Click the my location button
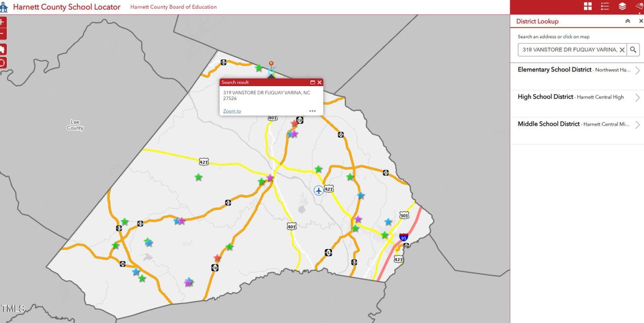This screenshot has width=644, height=323. (x=2, y=62)
